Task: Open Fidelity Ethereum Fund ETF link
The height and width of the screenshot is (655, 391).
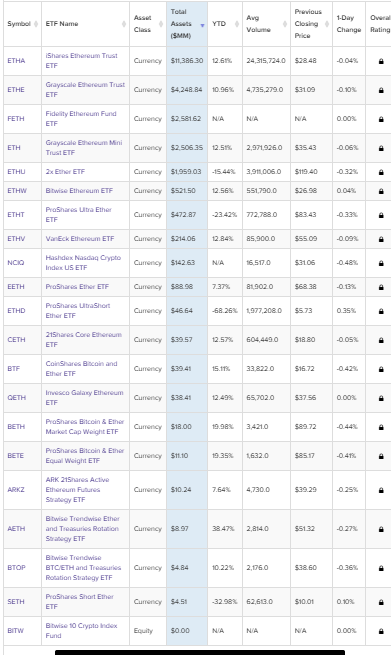Action: point(81,119)
